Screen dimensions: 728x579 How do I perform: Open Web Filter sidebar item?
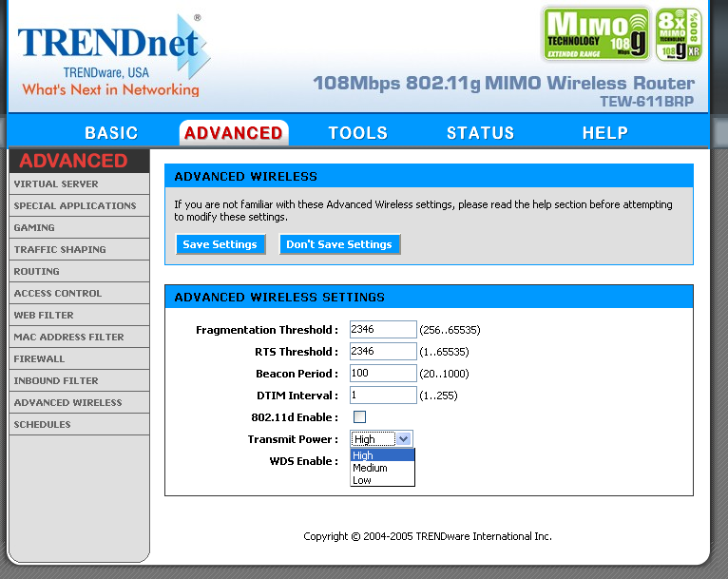click(79, 315)
